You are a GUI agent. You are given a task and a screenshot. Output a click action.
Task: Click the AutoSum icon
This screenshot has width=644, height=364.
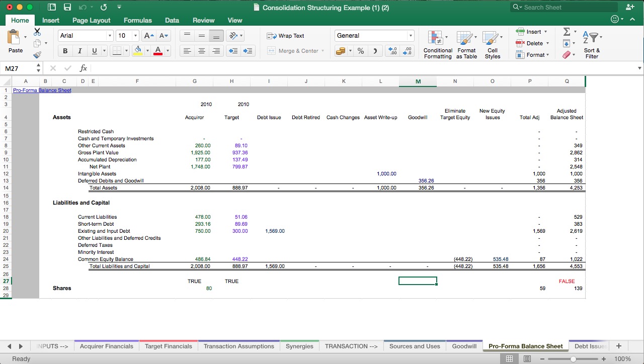pos(567,32)
